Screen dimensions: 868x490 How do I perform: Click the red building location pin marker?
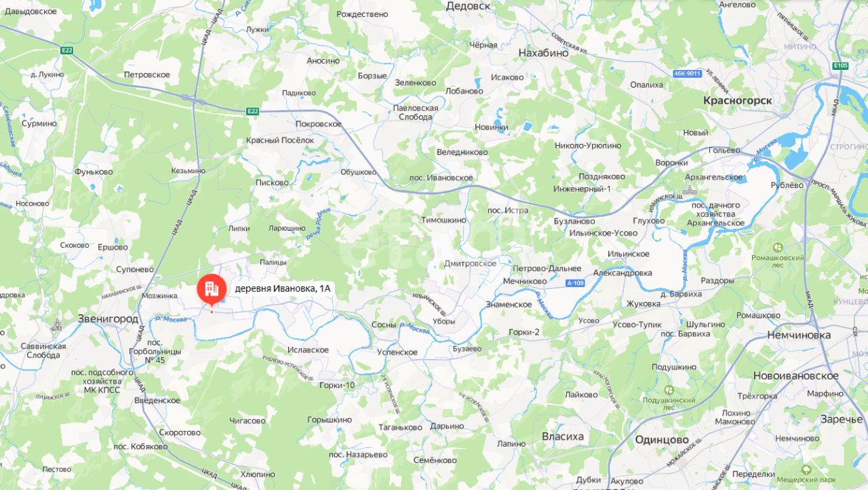click(x=212, y=290)
